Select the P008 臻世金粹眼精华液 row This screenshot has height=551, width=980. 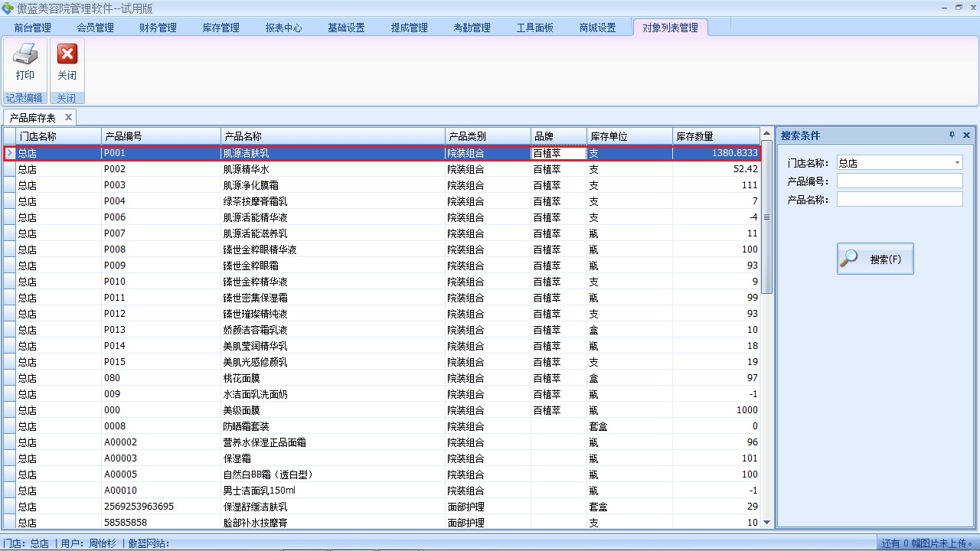click(306, 249)
